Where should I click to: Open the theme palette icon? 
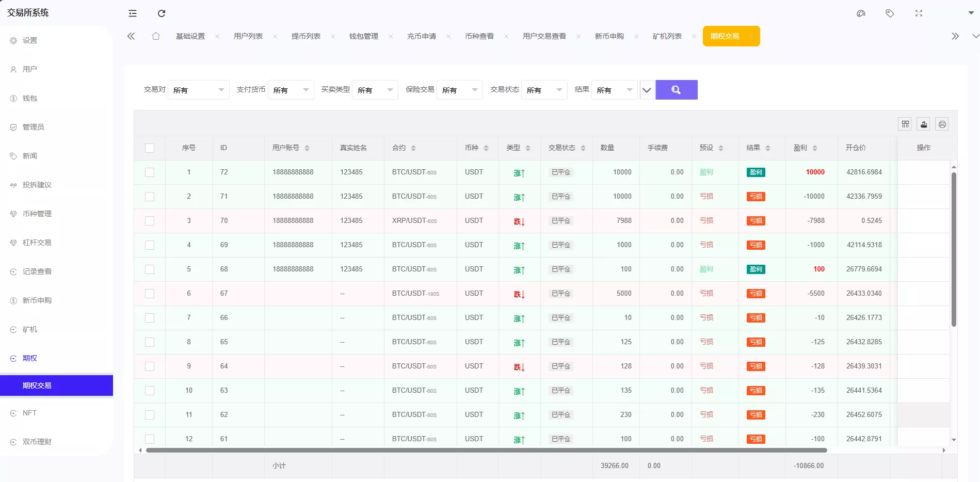point(861,13)
